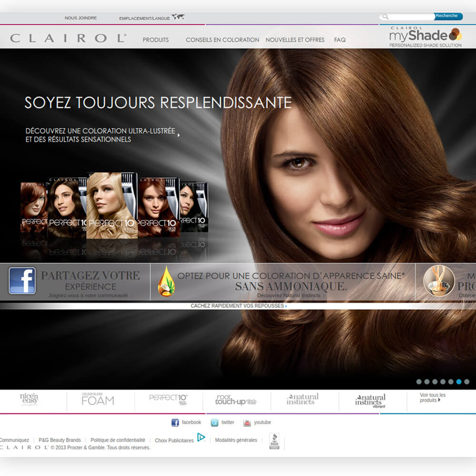This screenshot has width=476, height=476.
Task: Click the blonde Perfect 10 product box
Action: (112, 206)
